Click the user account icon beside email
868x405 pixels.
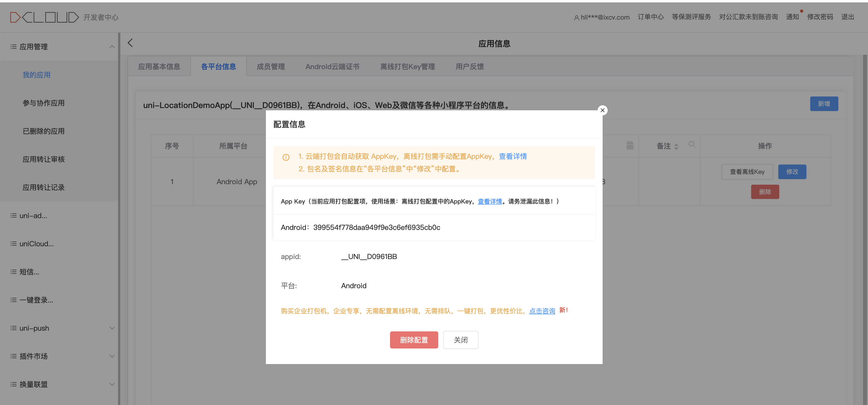576,18
